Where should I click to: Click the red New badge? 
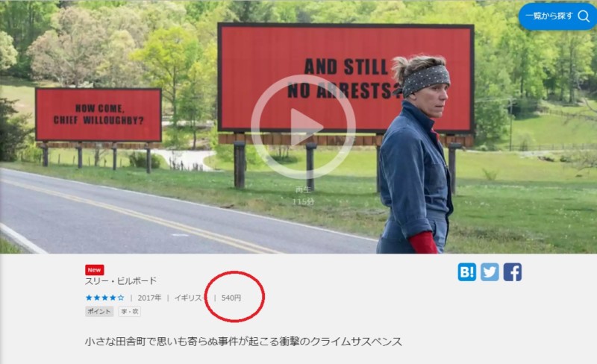click(95, 270)
